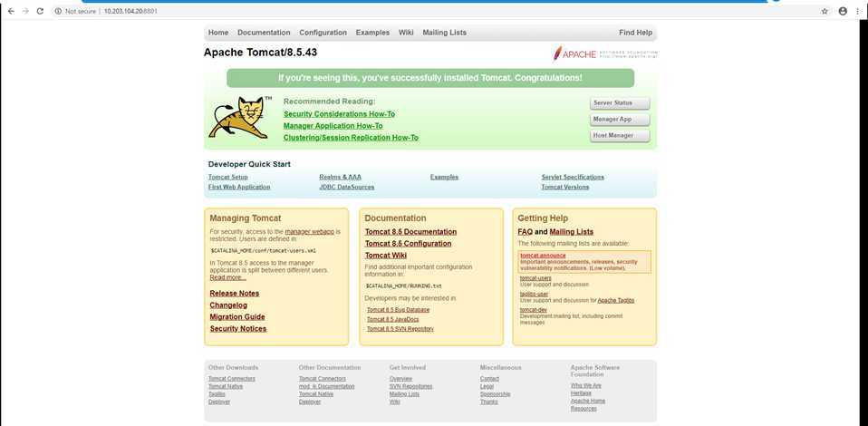Open the tomcat-dev mailing list link
Viewport: 868px width, 426px height.
[x=533, y=310]
